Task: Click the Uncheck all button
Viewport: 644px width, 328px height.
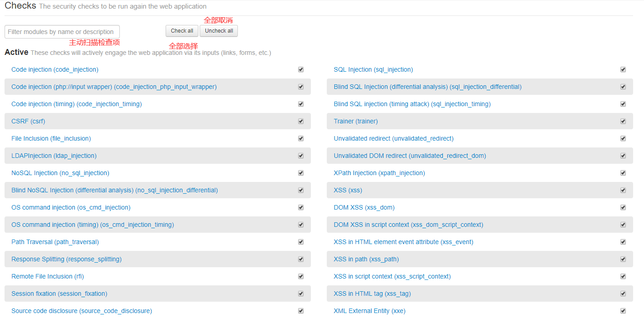Action: tap(219, 31)
